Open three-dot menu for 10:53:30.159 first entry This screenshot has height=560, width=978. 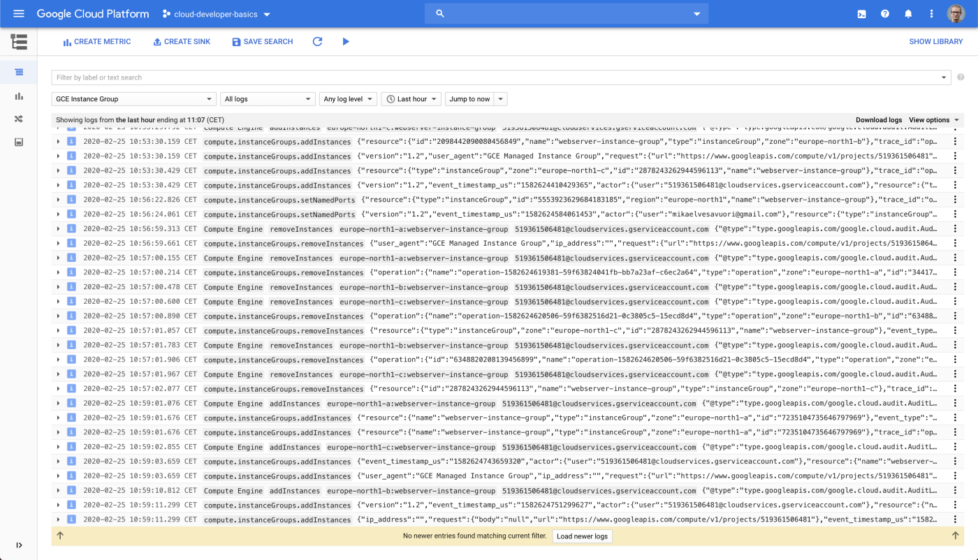tap(955, 142)
